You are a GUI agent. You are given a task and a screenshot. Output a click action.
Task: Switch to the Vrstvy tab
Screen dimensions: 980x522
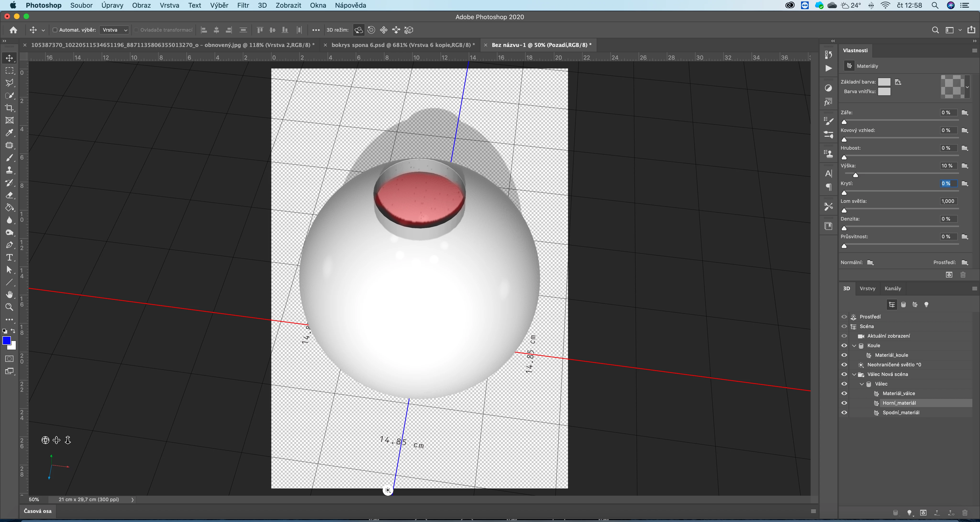pyautogui.click(x=867, y=288)
